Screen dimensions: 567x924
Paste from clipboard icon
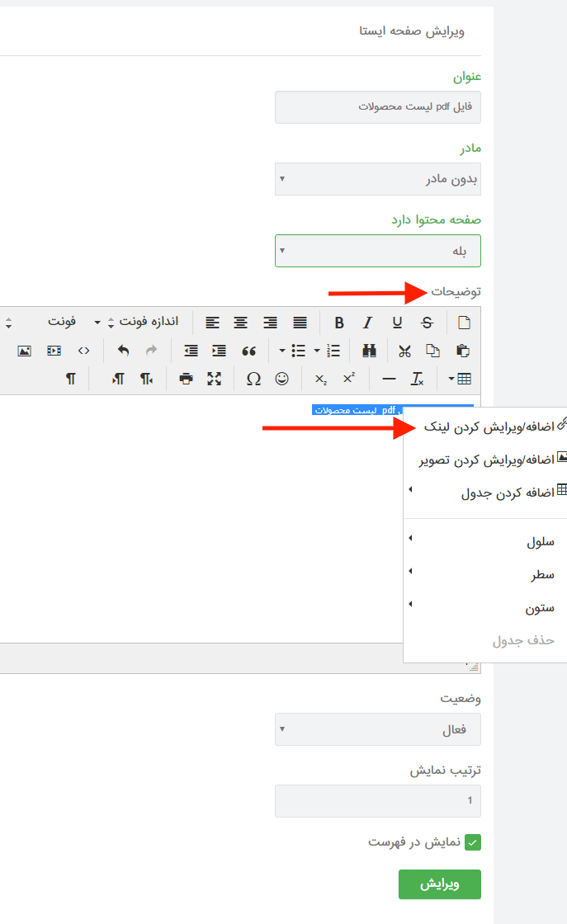click(463, 351)
